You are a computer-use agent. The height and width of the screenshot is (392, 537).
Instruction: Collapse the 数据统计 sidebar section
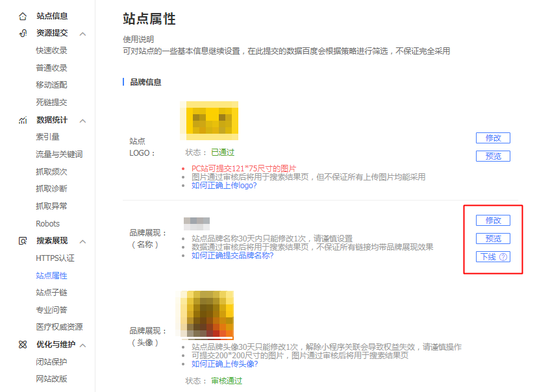point(82,120)
